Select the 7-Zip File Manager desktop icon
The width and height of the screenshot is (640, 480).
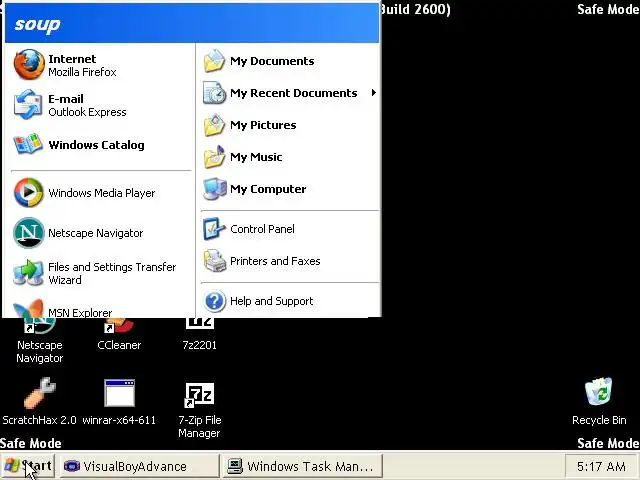199,395
